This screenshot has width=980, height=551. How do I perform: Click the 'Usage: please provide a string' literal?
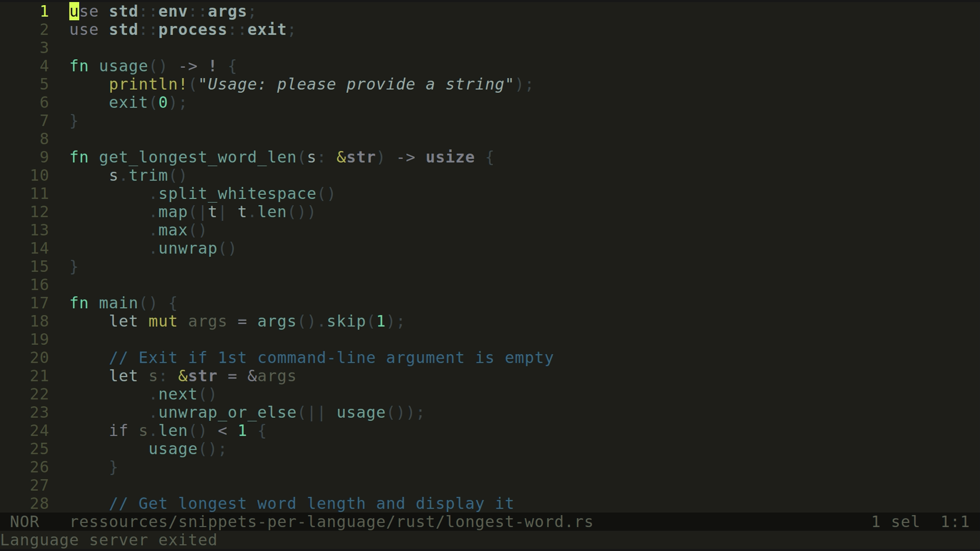[x=356, y=84]
